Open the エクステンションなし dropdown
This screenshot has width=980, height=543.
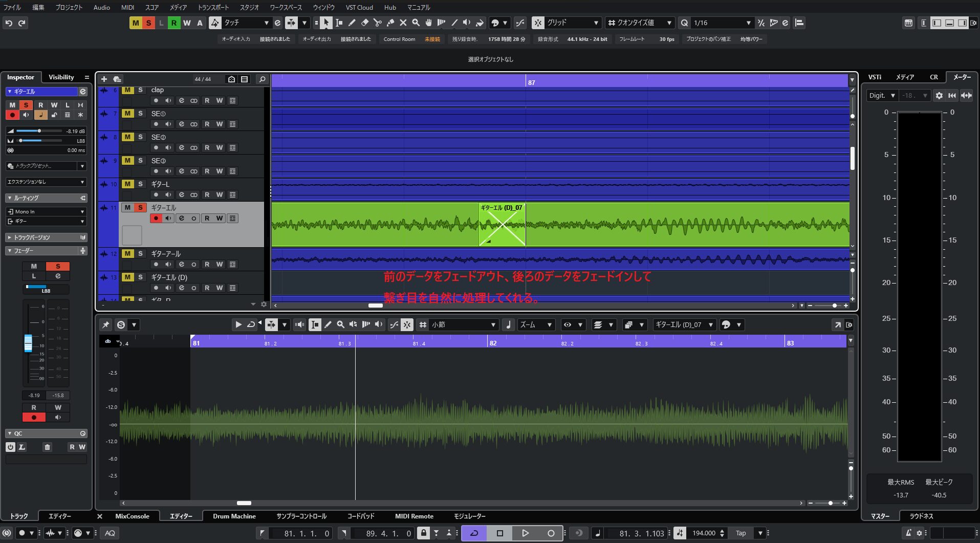click(x=46, y=182)
